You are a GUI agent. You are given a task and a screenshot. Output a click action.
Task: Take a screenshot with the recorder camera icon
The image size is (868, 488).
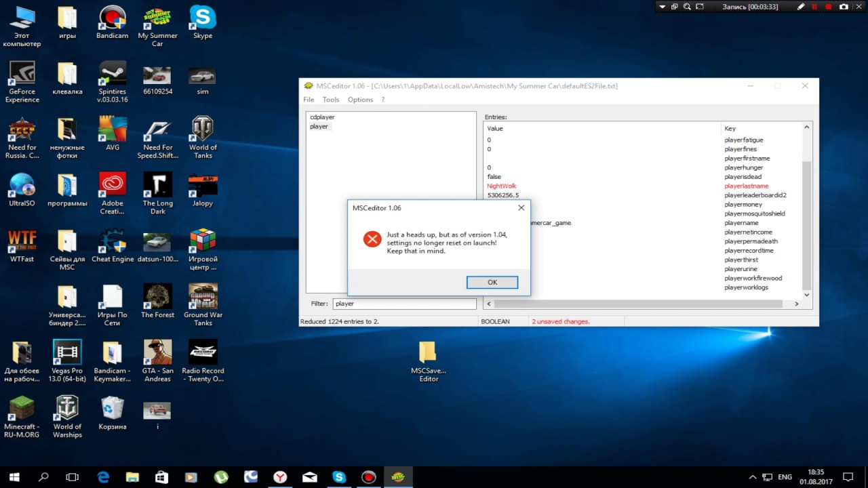point(844,7)
